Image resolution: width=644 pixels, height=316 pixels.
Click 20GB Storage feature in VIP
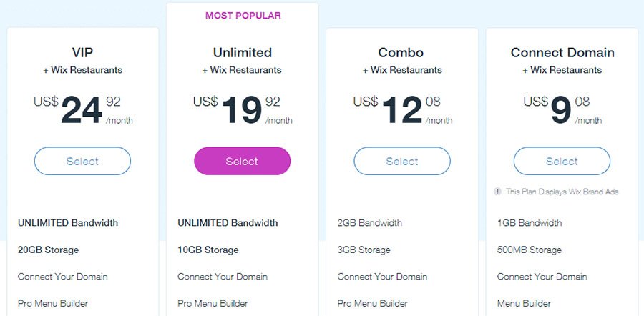[48, 250]
